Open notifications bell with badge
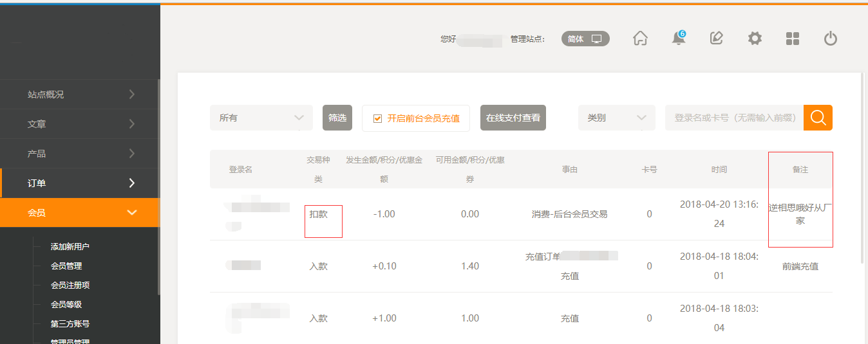 tap(678, 39)
